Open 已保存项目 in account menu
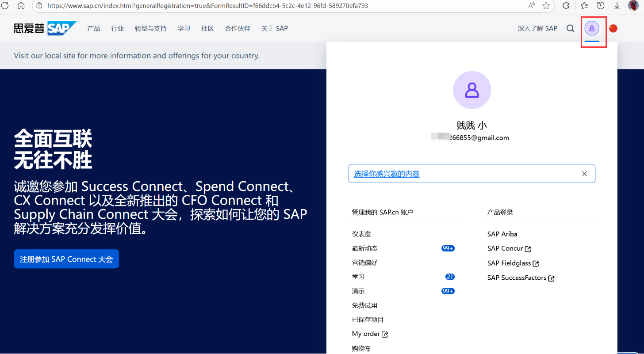 (x=368, y=320)
